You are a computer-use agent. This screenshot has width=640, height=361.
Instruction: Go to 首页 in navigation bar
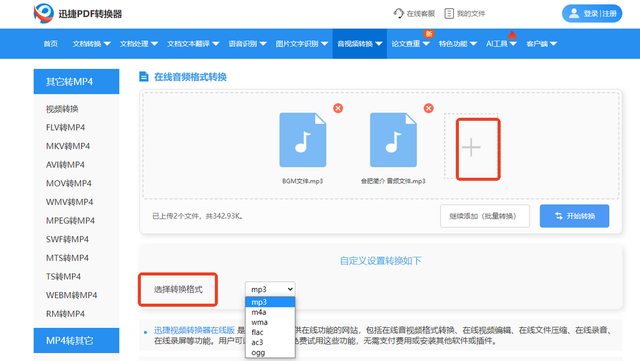coord(51,44)
